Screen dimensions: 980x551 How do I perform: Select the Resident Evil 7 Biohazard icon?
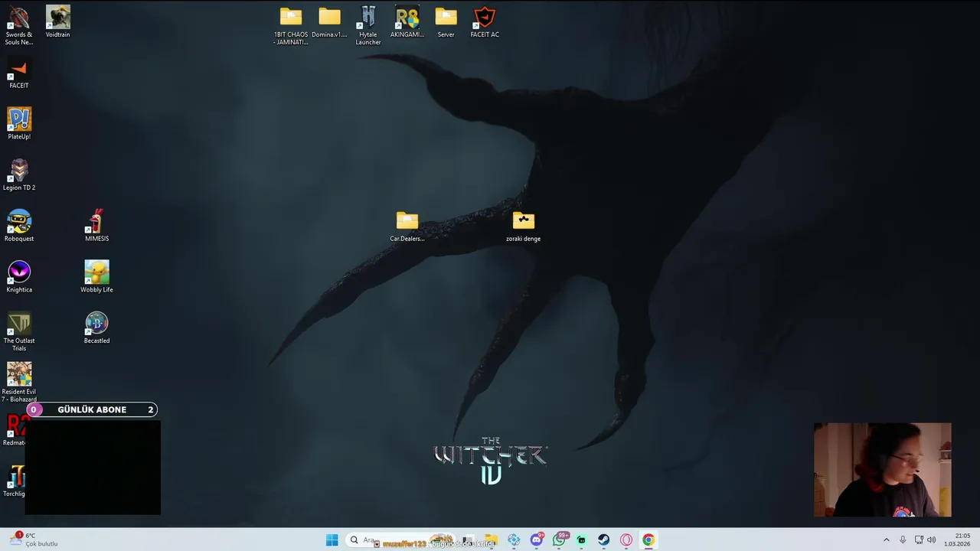pos(19,383)
